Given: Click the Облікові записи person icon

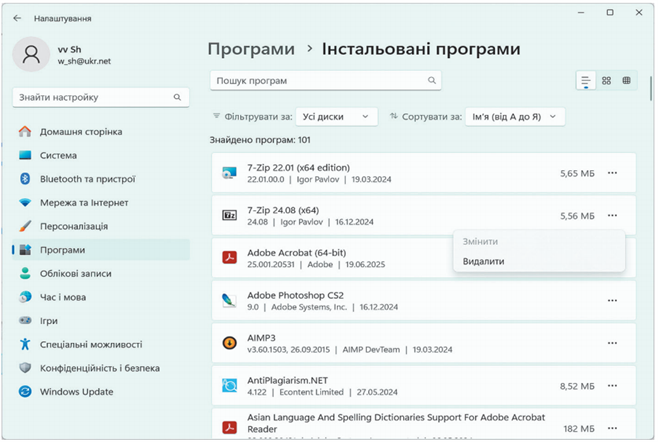Looking at the screenshot, I should tap(25, 273).
